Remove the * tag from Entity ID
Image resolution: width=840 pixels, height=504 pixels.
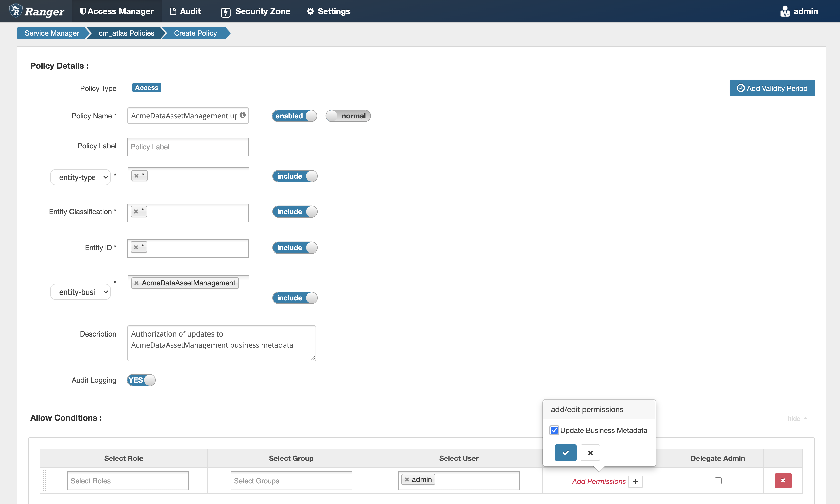[x=136, y=247]
